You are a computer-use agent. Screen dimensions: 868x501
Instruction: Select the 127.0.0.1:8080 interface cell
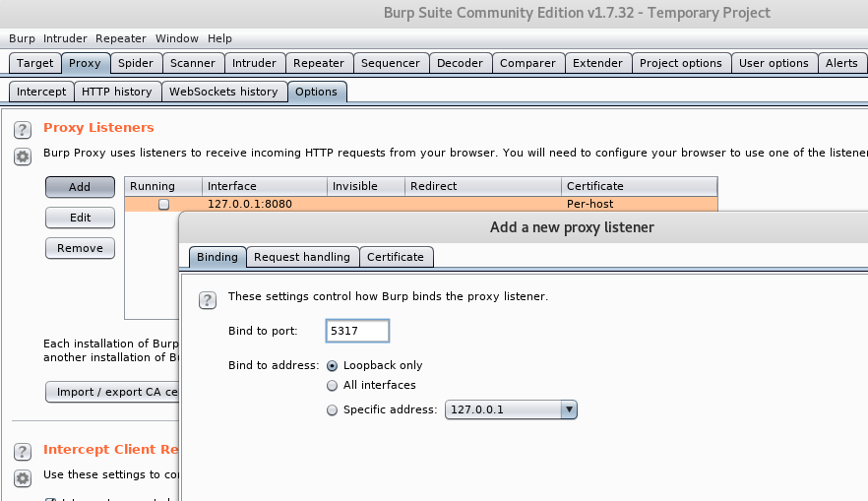pos(265,205)
